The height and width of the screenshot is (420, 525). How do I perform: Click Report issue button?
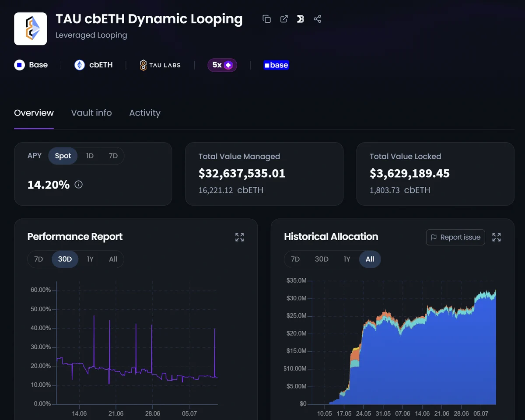455,237
